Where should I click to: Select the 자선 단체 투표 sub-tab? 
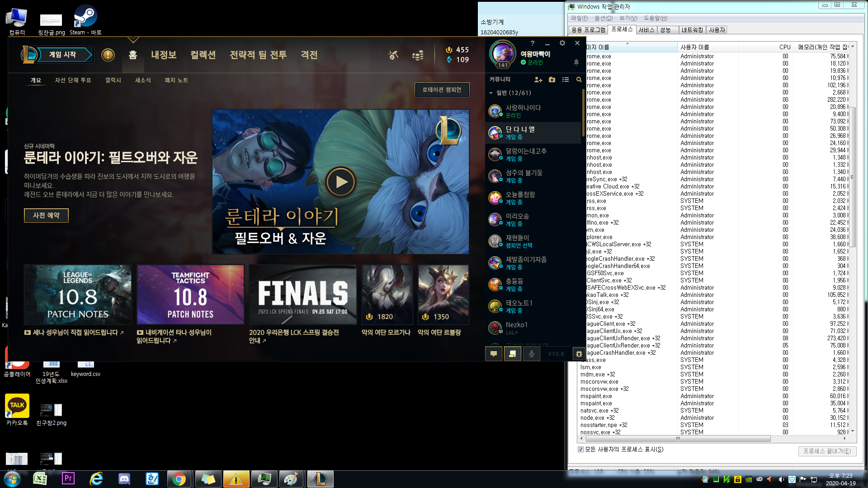coord(73,80)
